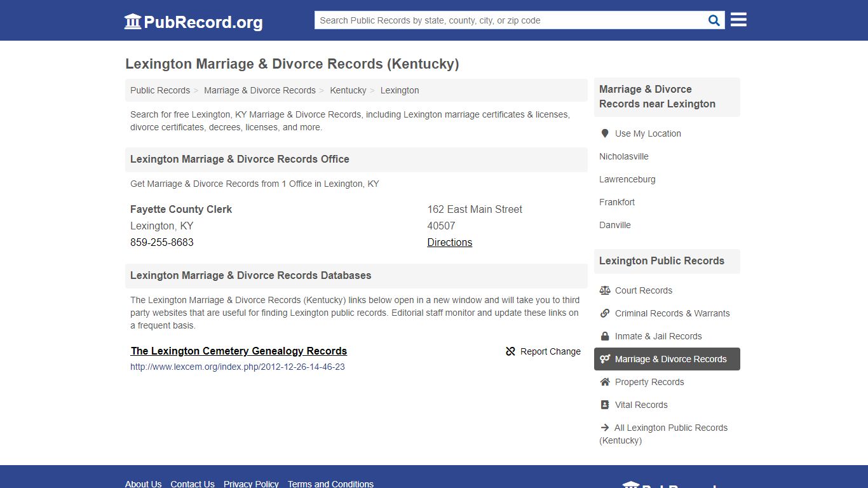Click PubRecord.org site title text
This screenshot has height=488, width=868.
(203, 22)
